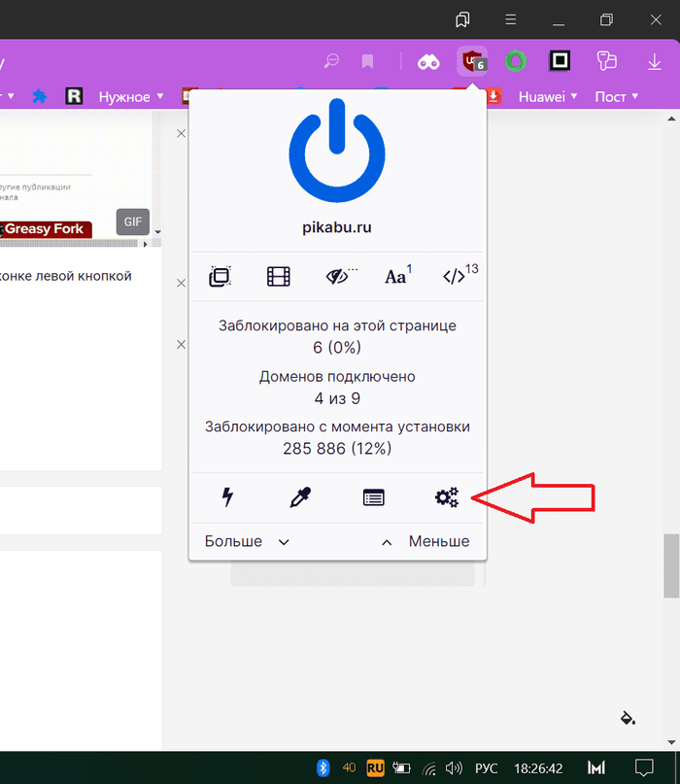Click the zoom magnifier icon in address bar
This screenshot has width=680, height=784.
[331, 61]
